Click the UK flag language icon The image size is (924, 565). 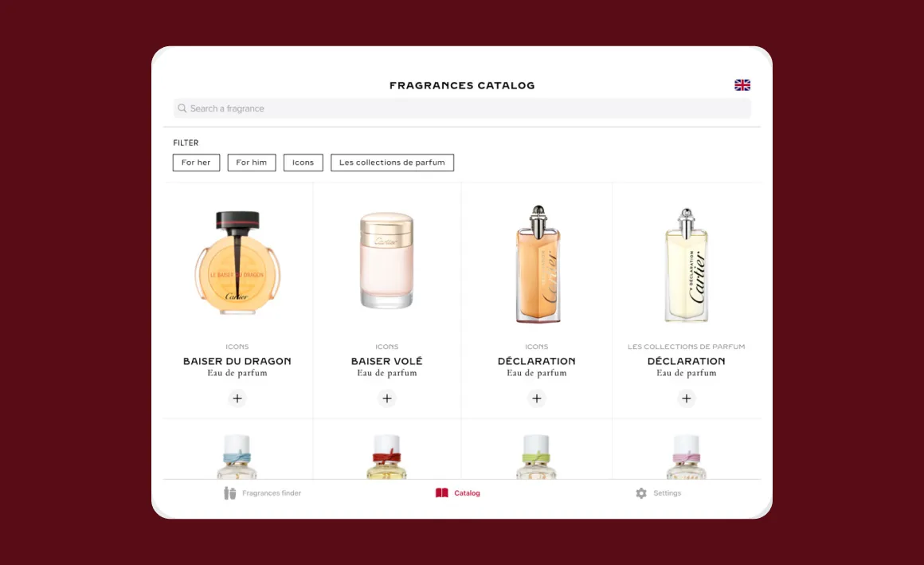pyautogui.click(x=742, y=85)
